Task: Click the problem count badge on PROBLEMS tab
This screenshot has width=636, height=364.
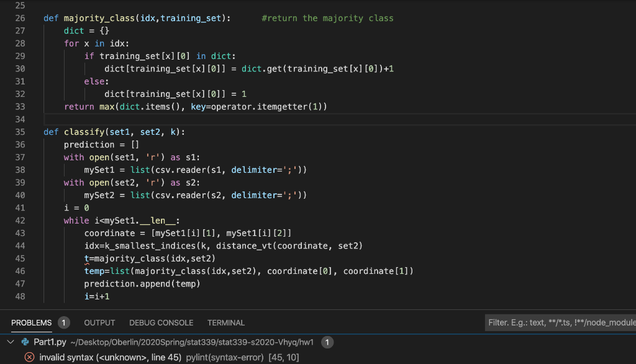Action: (x=63, y=322)
